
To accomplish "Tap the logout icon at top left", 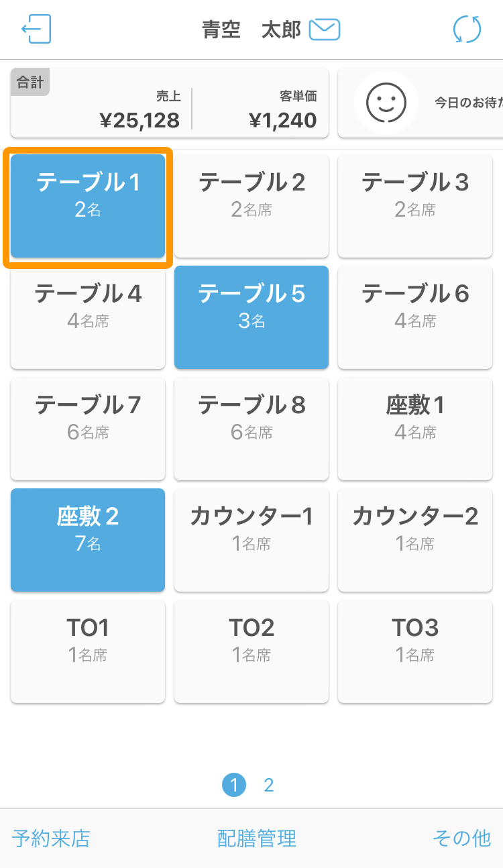I will pos(36,30).
